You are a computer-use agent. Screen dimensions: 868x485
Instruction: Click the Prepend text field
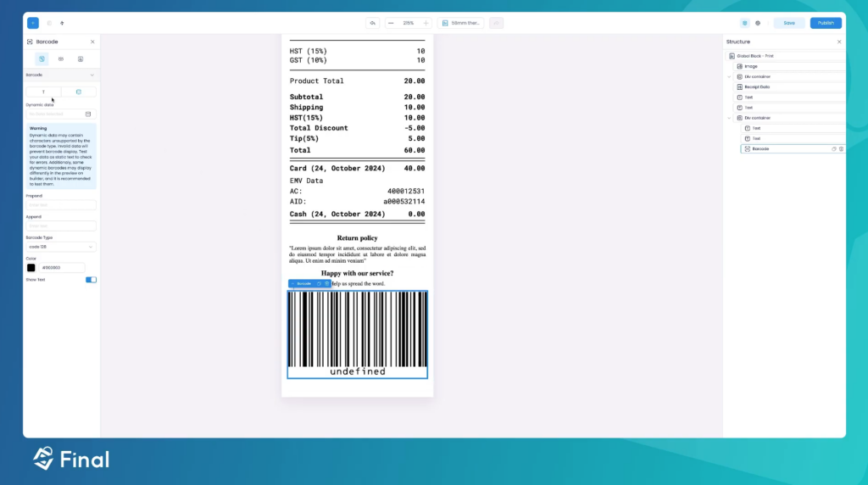pos(61,205)
